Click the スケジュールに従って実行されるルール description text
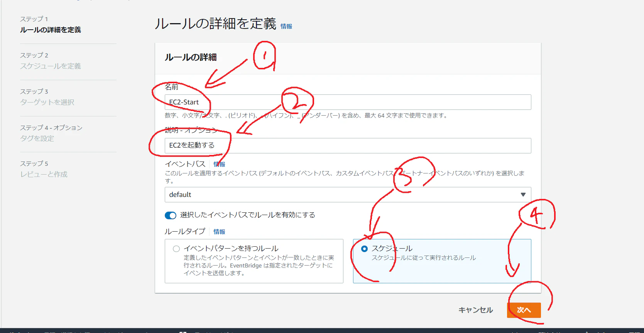Screen dimensions: 644x333 424,258
